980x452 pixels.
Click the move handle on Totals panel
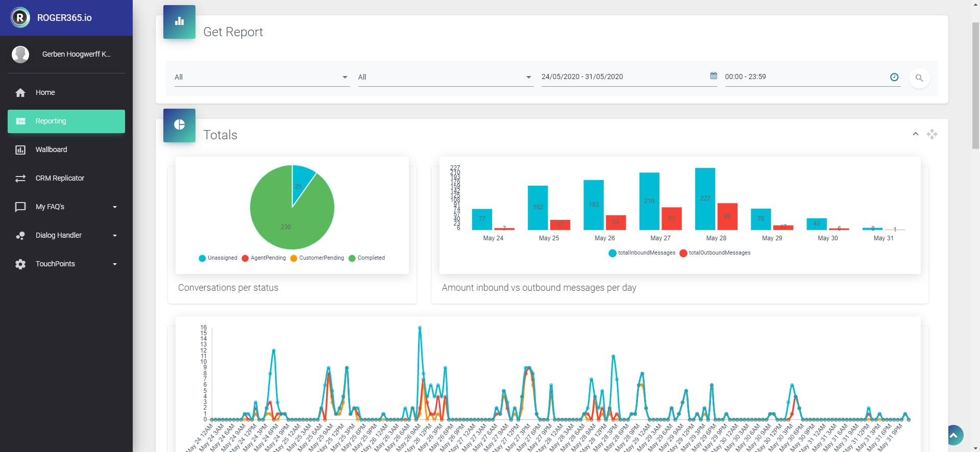click(x=932, y=134)
